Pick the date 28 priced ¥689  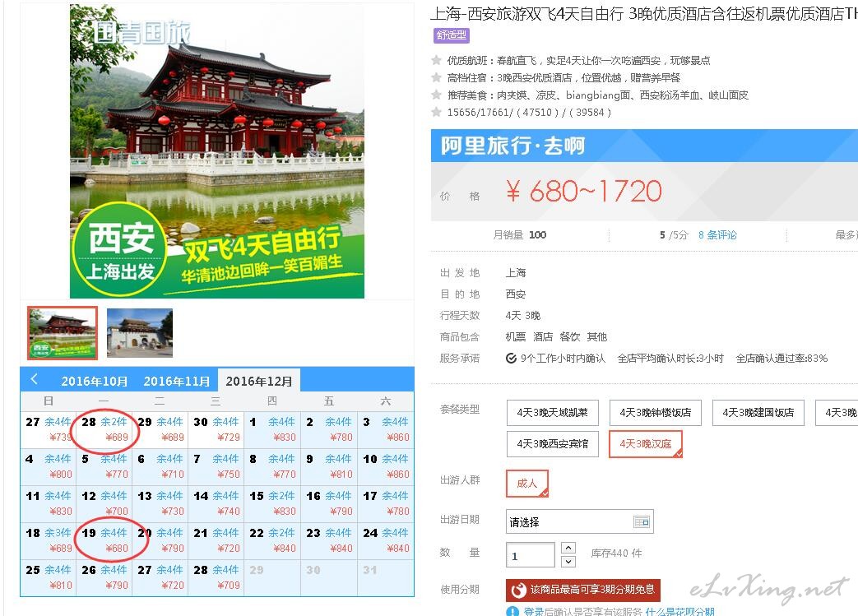104,429
